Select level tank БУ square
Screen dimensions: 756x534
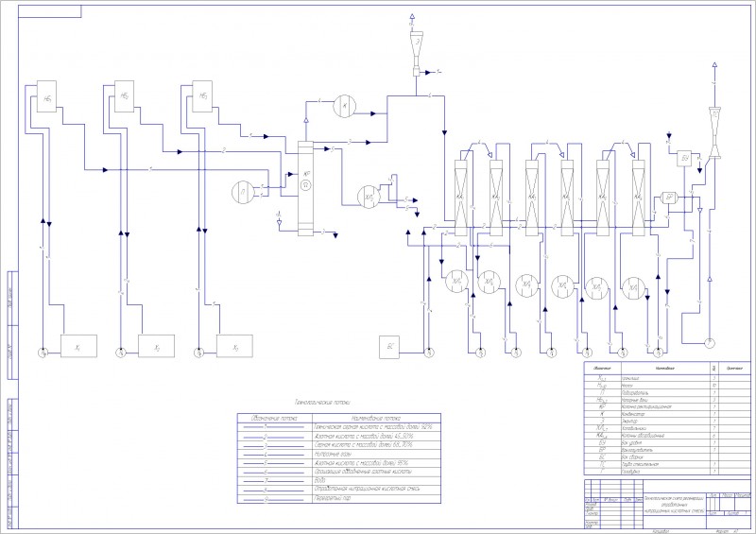pos(684,158)
